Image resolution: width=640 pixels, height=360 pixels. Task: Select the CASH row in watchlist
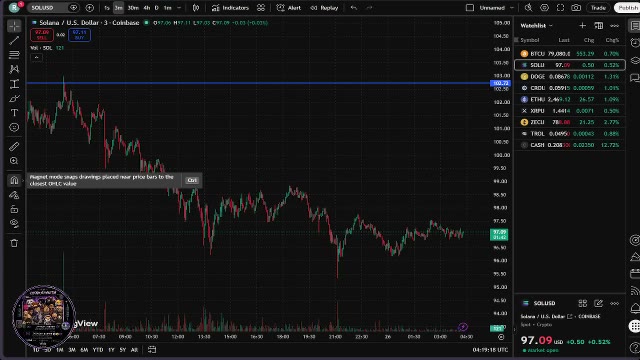(x=570, y=145)
